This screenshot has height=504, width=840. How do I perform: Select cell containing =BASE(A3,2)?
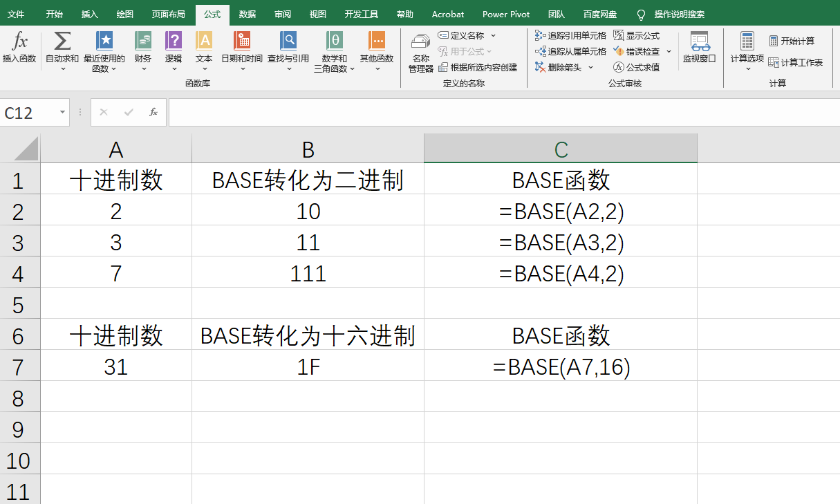point(561,242)
